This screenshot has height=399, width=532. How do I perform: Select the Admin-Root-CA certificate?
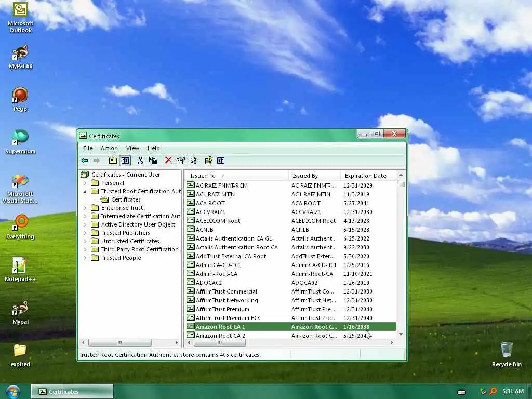[291, 273]
